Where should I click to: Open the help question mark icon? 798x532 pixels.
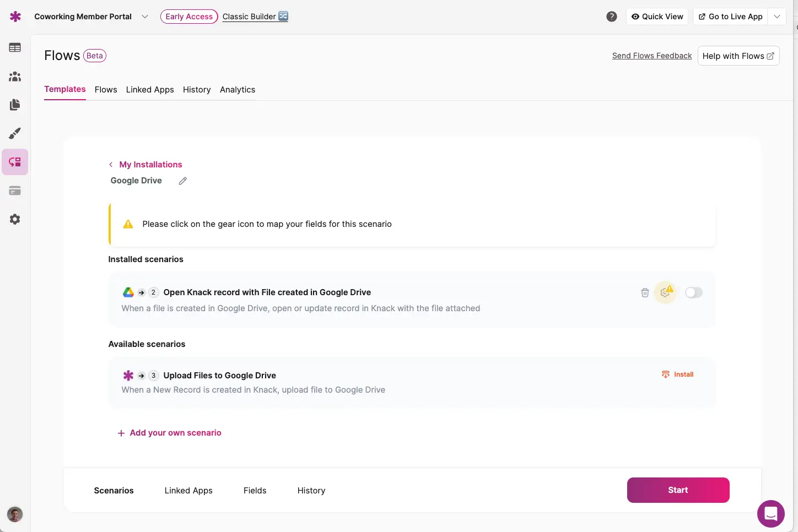[x=612, y=17]
